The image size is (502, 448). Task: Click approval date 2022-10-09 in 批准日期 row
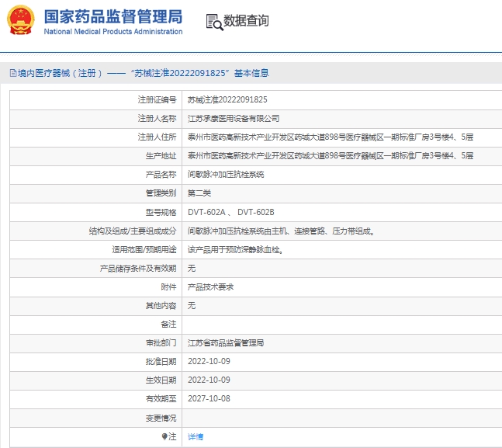coord(209,362)
